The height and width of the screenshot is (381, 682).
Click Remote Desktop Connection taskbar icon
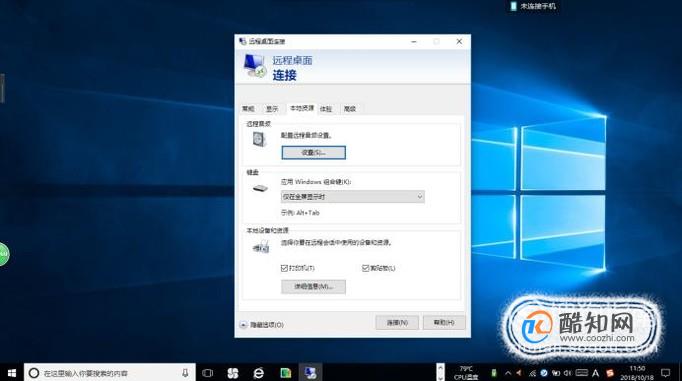[311, 373]
